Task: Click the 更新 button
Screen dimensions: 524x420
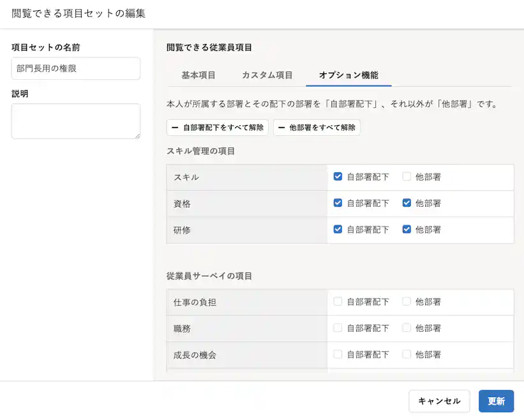Action: pos(497,401)
